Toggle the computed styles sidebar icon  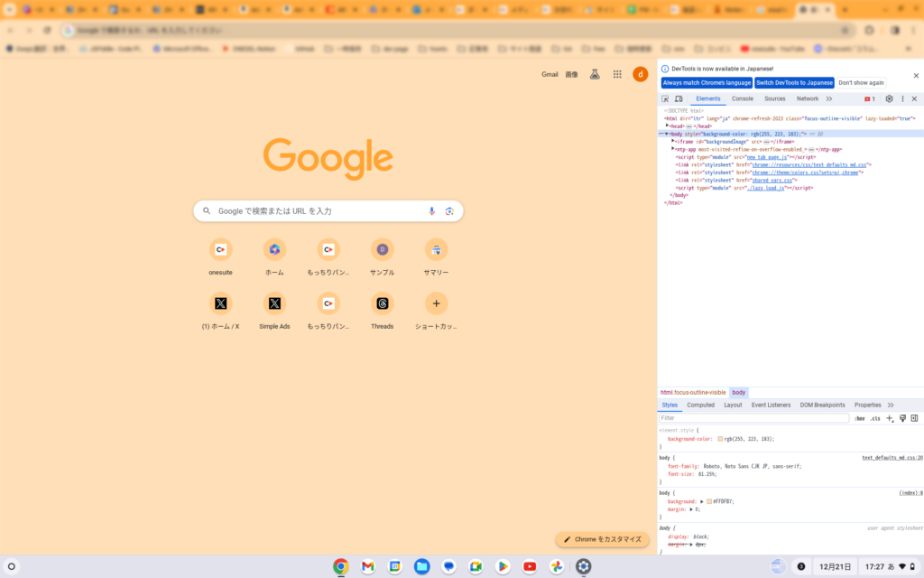point(915,418)
